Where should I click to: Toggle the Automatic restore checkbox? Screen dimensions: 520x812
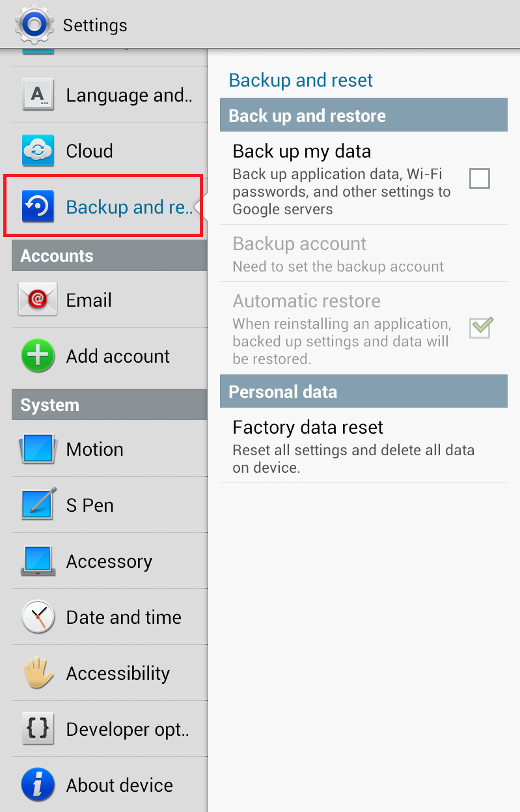tap(480, 328)
